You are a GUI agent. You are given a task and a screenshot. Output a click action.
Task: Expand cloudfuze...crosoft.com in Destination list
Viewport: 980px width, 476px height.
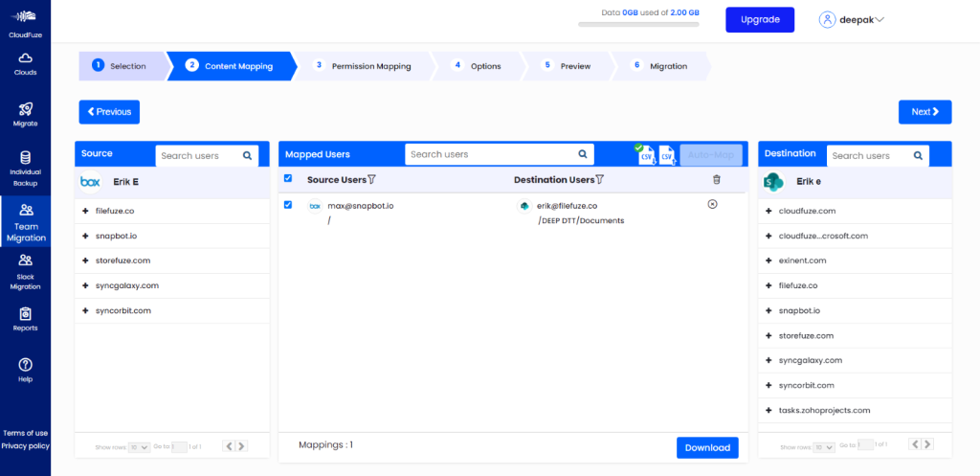pyautogui.click(x=768, y=236)
